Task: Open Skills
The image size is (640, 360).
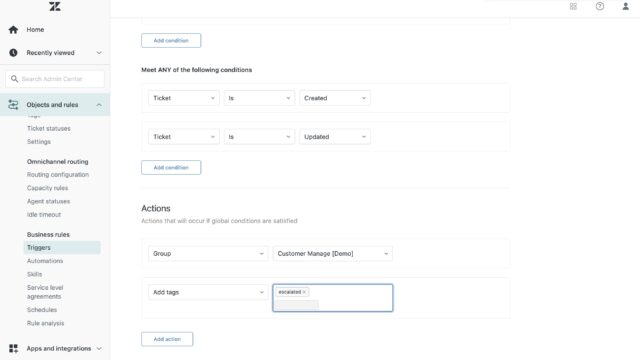Action: coord(34,274)
